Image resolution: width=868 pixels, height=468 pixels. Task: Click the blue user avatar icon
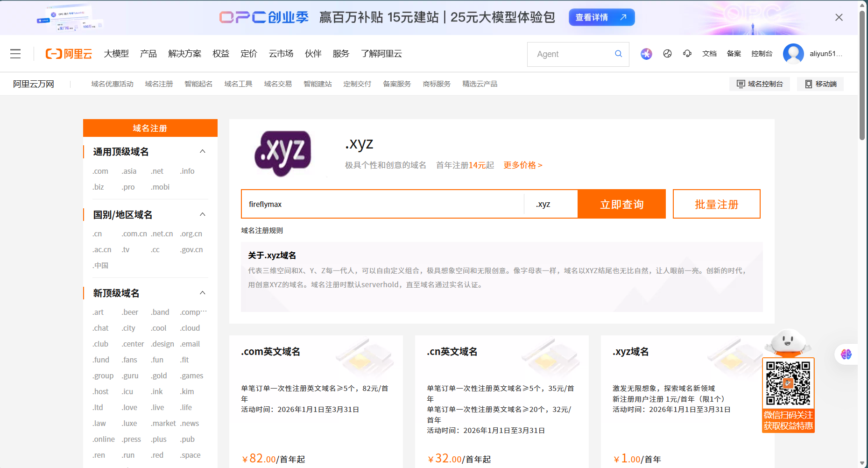793,54
